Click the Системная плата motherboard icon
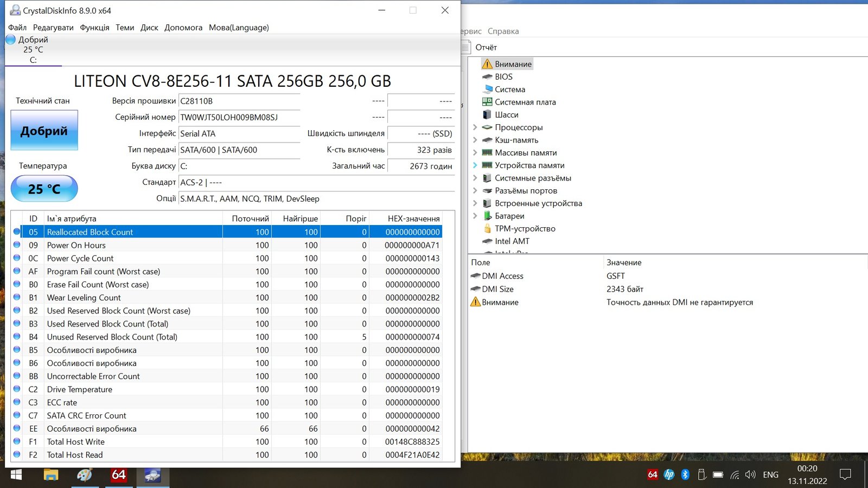868x488 pixels. coord(487,102)
